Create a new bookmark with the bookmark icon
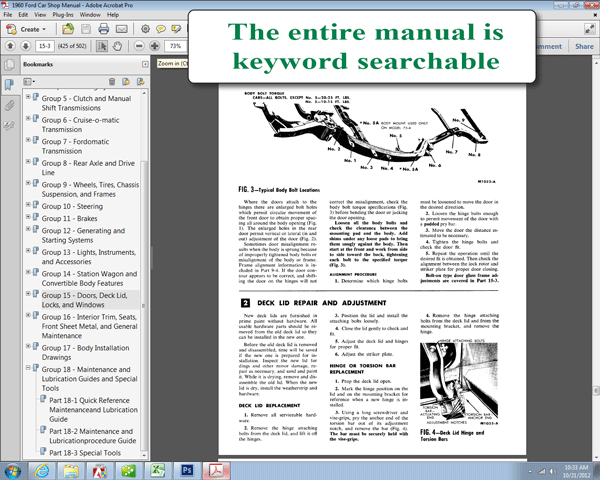The height and width of the screenshot is (480, 600). pyautogui.click(x=126, y=82)
